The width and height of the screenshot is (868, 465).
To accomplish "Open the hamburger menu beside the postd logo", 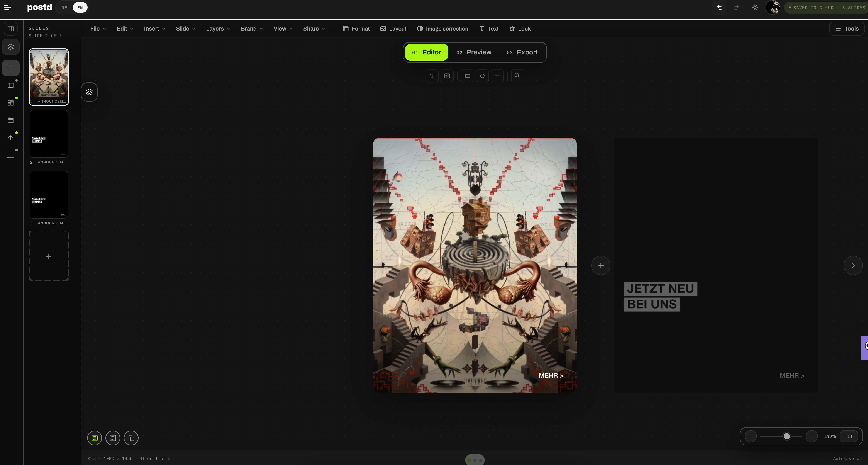I will pos(7,7).
